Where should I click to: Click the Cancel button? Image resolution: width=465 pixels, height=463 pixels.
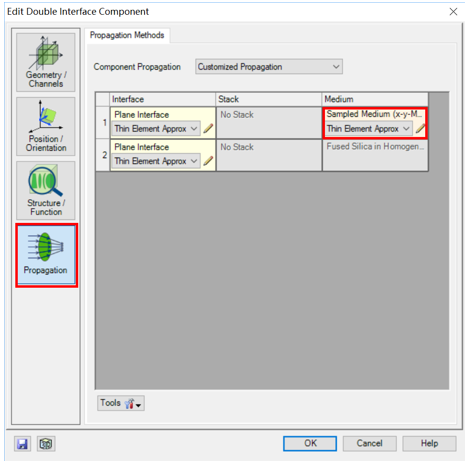[x=369, y=443]
